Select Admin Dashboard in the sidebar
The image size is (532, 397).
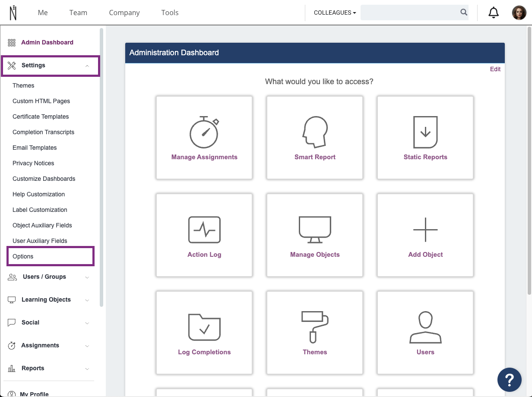coord(47,42)
